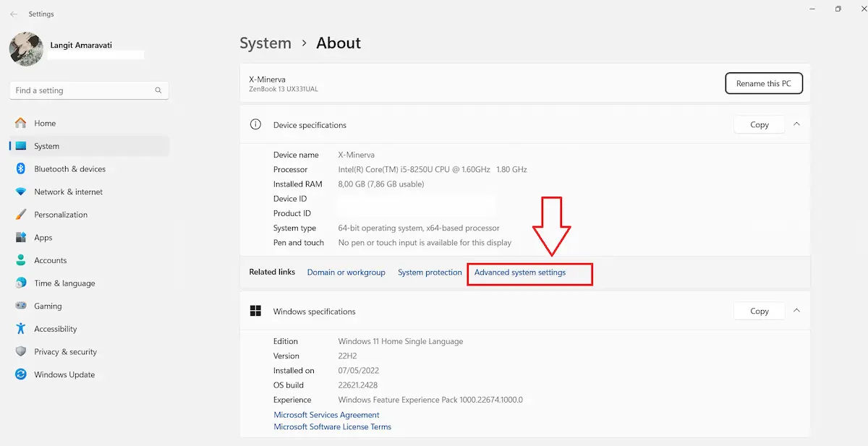Viewport: 868px width, 446px height.
Task: Click the OS build 22621.2428 value
Action: click(x=358, y=385)
